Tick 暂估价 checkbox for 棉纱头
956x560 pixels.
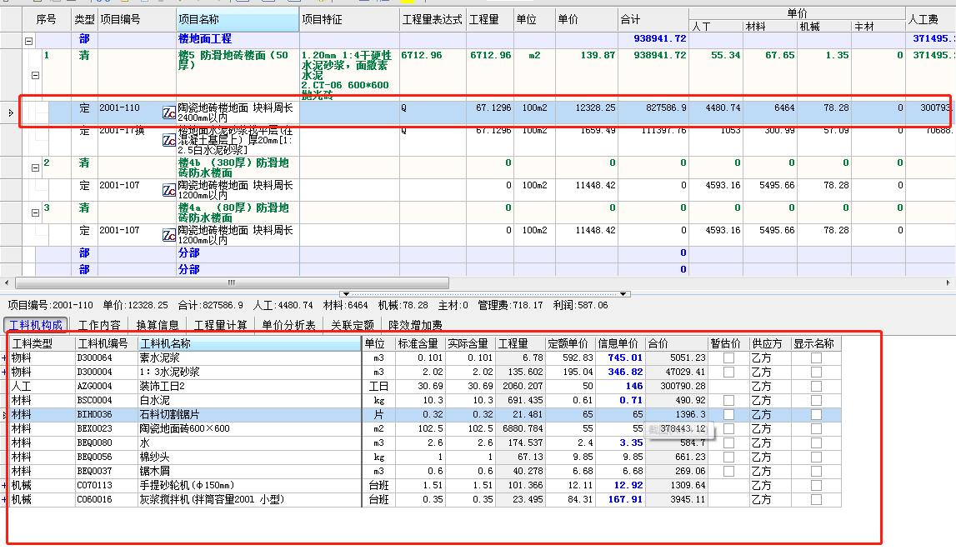tap(728, 457)
